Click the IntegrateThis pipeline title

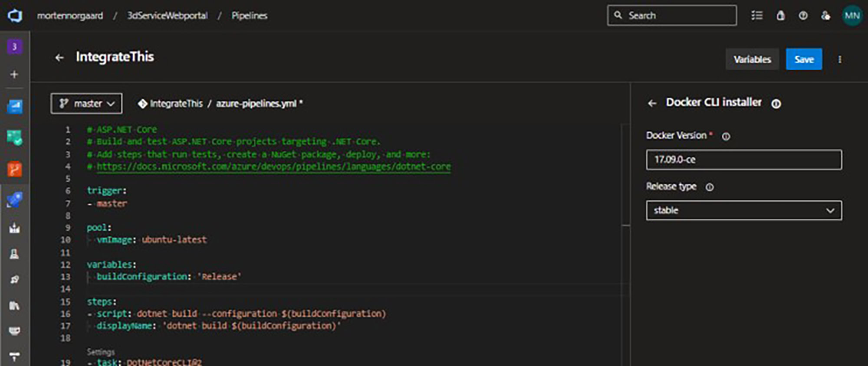pyautogui.click(x=115, y=57)
